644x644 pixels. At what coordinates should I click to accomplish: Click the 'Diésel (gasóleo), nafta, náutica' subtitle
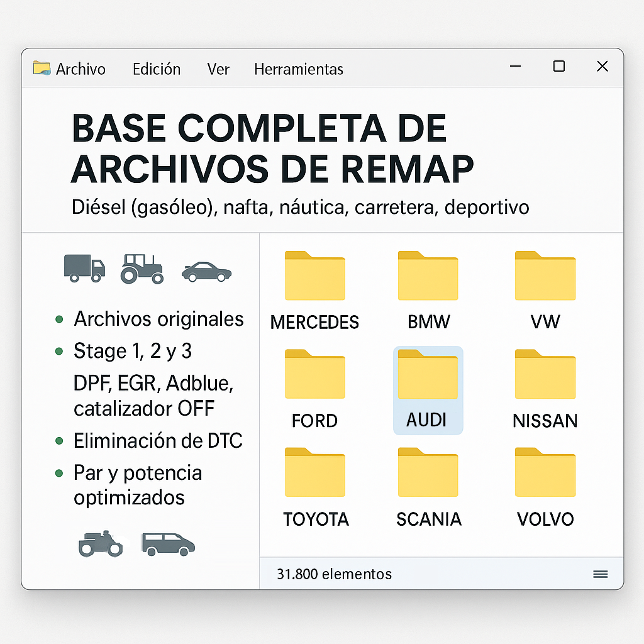[300, 207]
